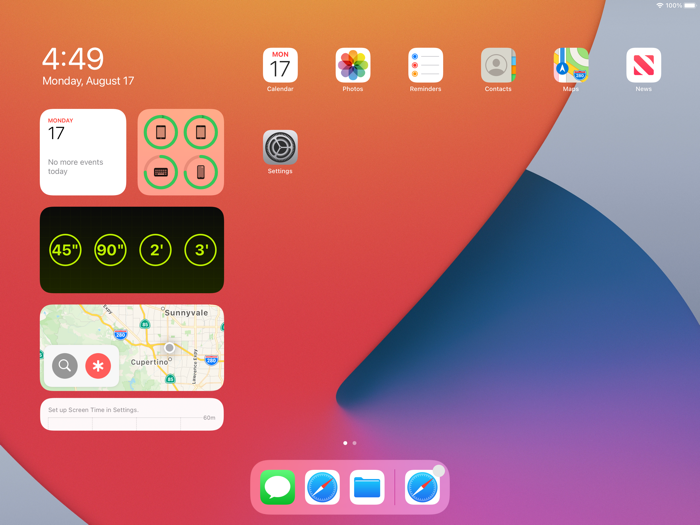The height and width of the screenshot is (525, 700).
Task: Open Messages in the dock
Action: (x=278, y=487)
